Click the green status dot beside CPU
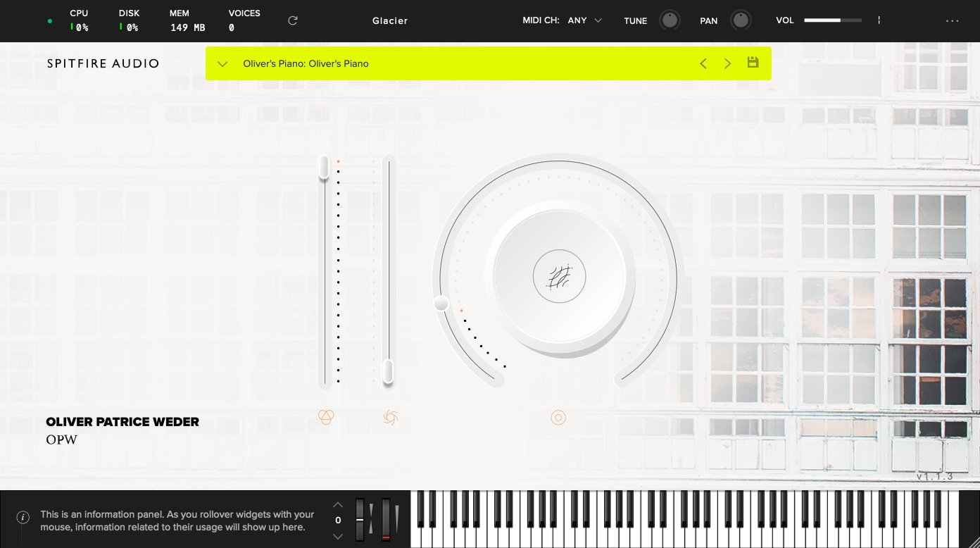This screenshot has width=980, height=548. point(49,21)
